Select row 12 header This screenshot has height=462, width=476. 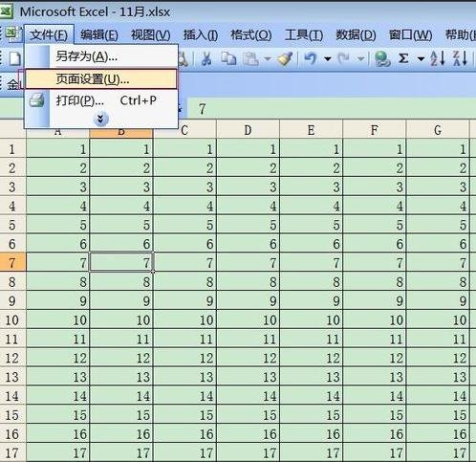click(x=12, y=358)
